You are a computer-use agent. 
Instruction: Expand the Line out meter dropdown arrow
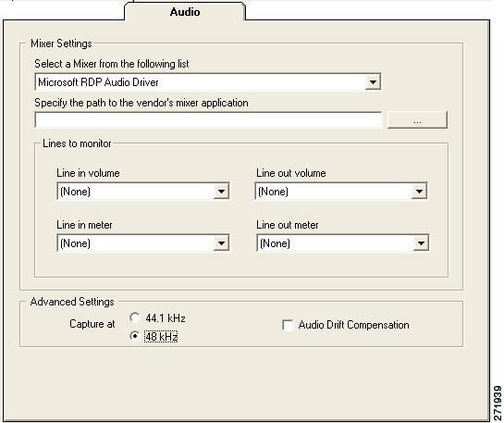tap(421, 243)
